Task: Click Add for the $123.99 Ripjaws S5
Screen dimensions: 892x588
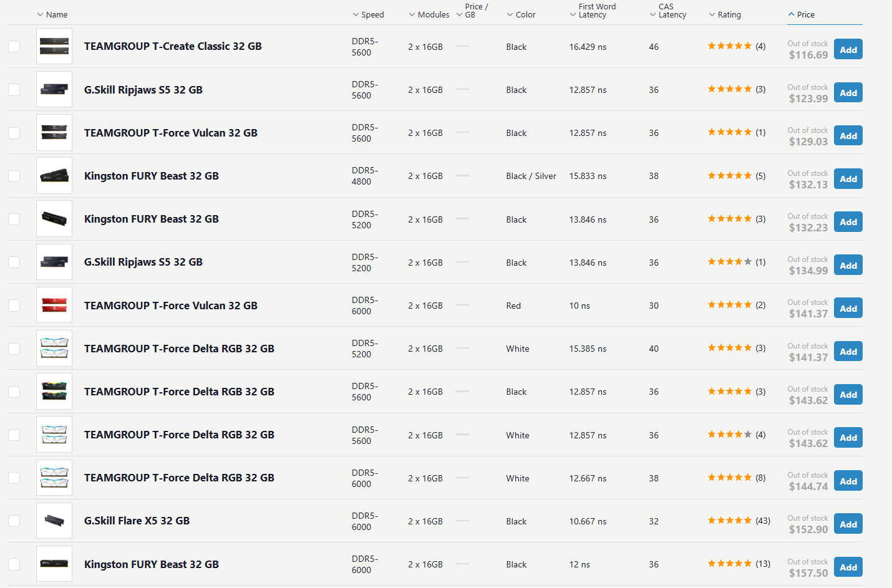Action: pos(848,93)
